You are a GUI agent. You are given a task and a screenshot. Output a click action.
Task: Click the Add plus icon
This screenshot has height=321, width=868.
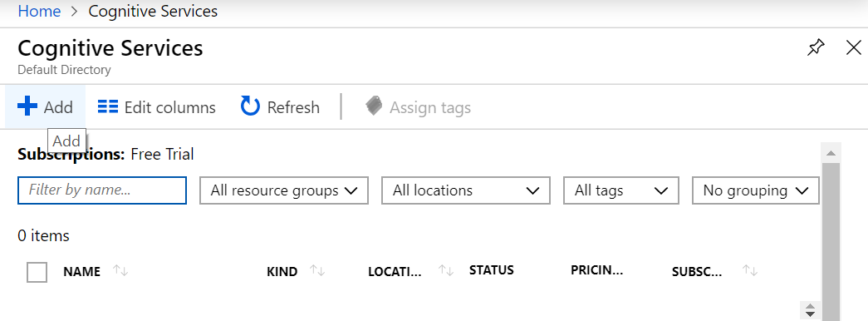(x=27, y=106)
